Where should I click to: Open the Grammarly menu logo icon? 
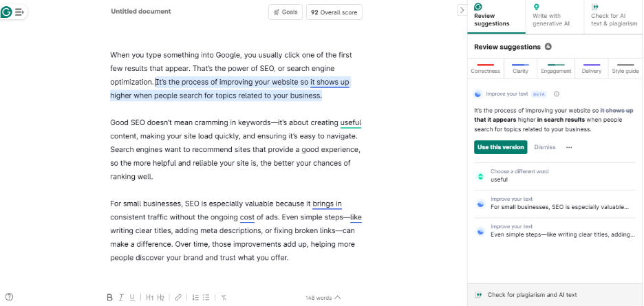(7, 12)
